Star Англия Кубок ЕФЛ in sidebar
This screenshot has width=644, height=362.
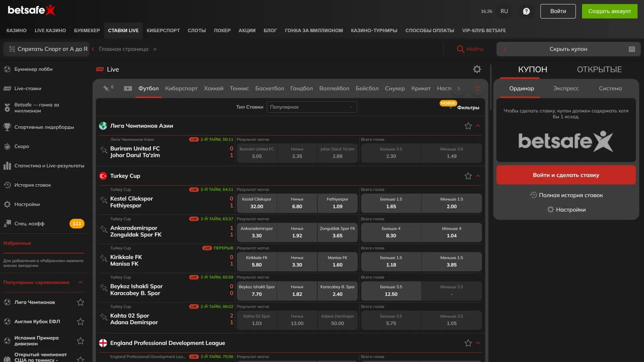[80, 321]
